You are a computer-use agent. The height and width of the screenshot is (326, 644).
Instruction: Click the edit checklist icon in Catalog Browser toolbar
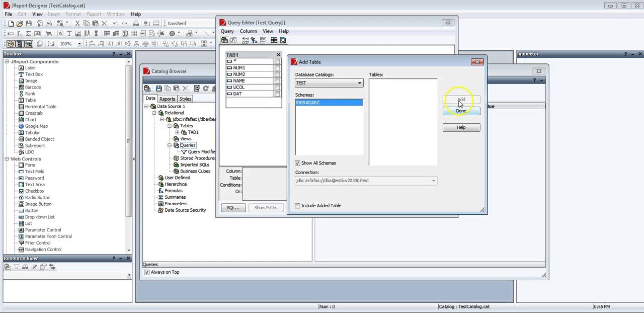[x=197, y=89]
